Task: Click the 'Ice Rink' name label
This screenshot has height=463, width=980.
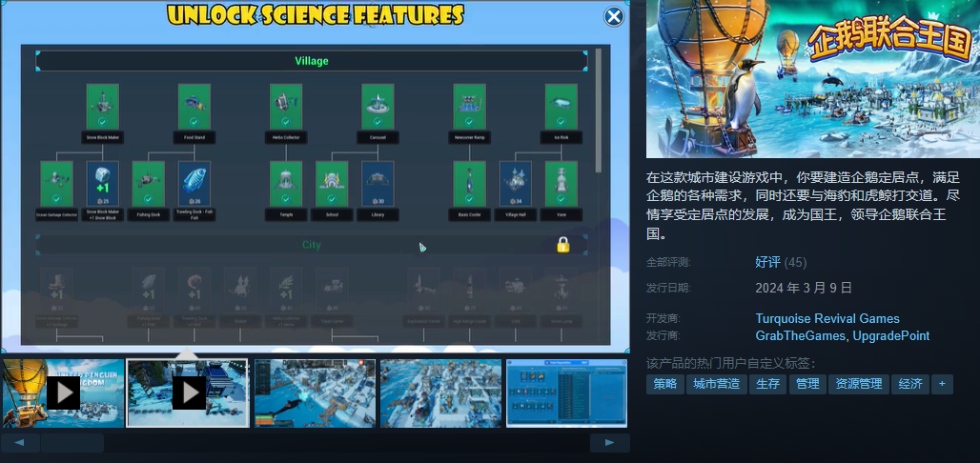Action: pos(561,137)
